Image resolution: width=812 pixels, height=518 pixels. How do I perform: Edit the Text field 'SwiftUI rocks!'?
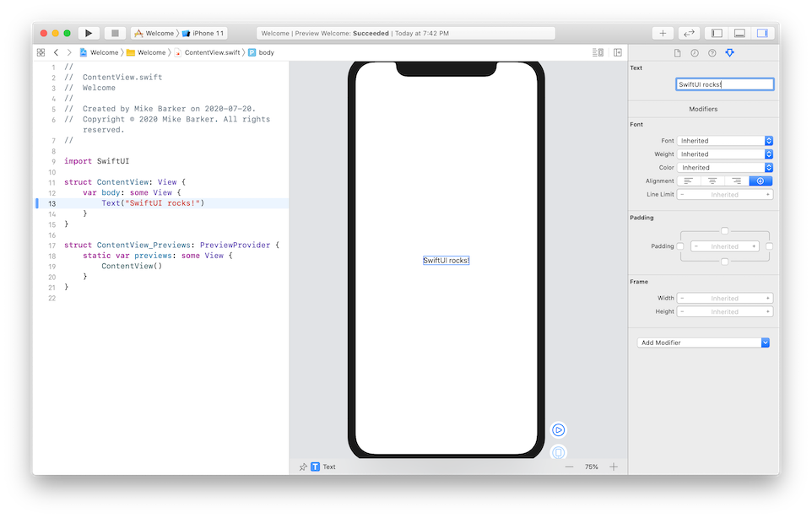(x=724, y=84)
